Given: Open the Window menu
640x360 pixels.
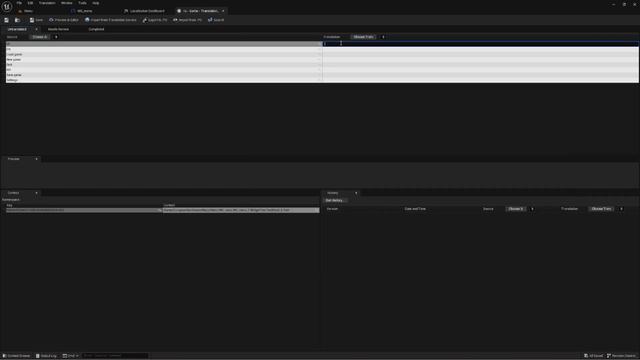Looking at the screenshot, I should pyautogui.click(x=67, y=3).
